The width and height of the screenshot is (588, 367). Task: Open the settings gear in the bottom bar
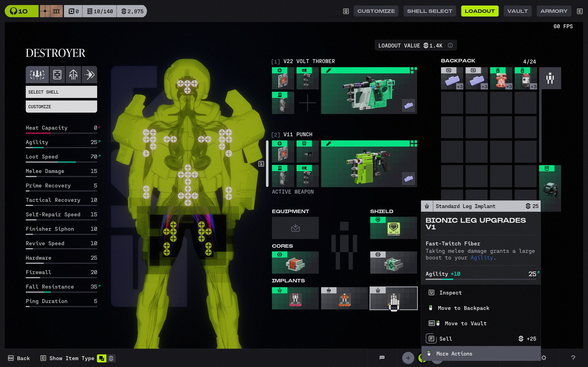(544, 358)
